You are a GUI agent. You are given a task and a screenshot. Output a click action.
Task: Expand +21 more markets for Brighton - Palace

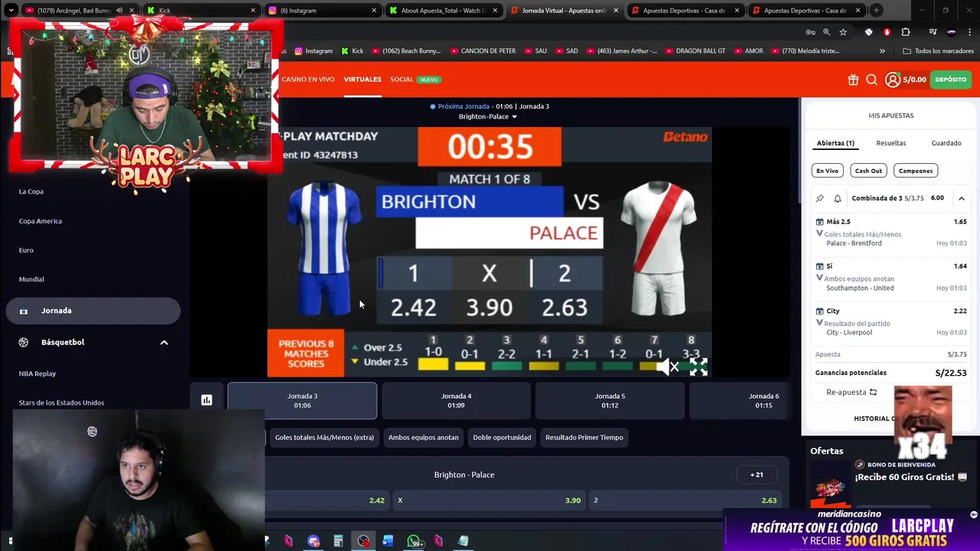point(756,474)
